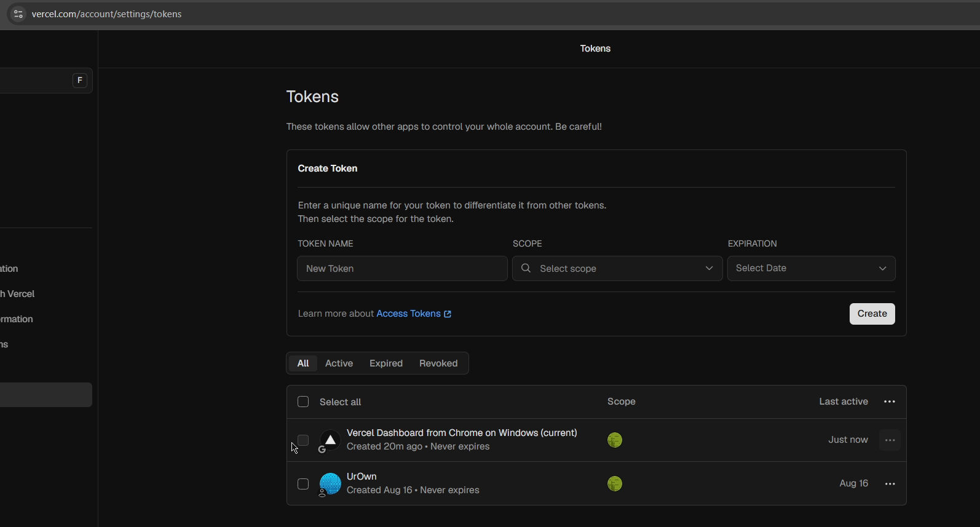This screenshot has height=527, width=980.
Task: Open the three-dots menu for UrOwn token
Action: [x=890, y=484]
